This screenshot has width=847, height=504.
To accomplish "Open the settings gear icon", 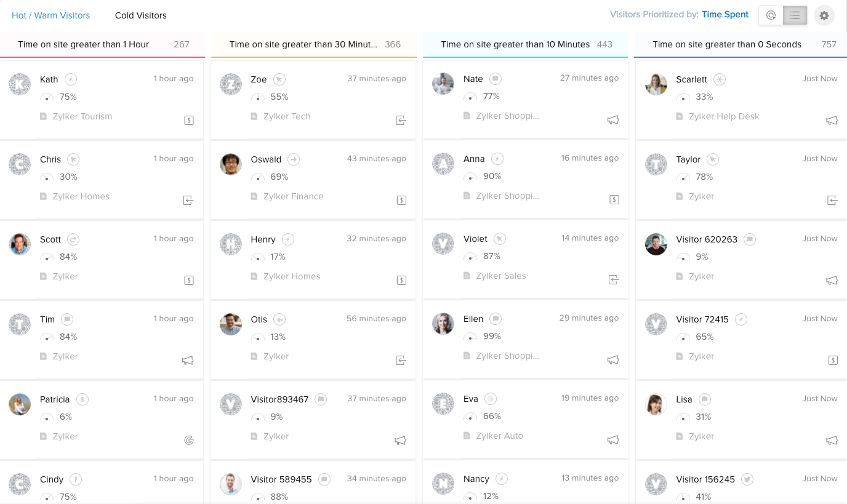I will [x=824, y=15].
